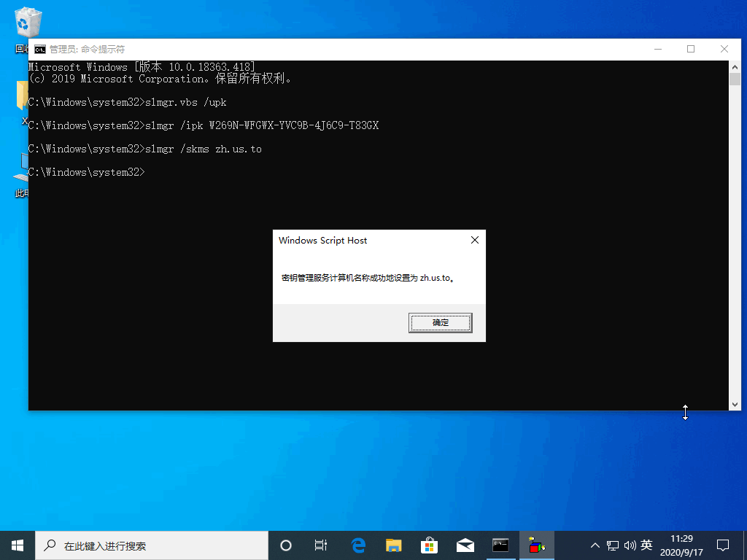Launch Microsoft Edge from the taskbar
Screen dimensions: 747x560
tap(358, 545)
